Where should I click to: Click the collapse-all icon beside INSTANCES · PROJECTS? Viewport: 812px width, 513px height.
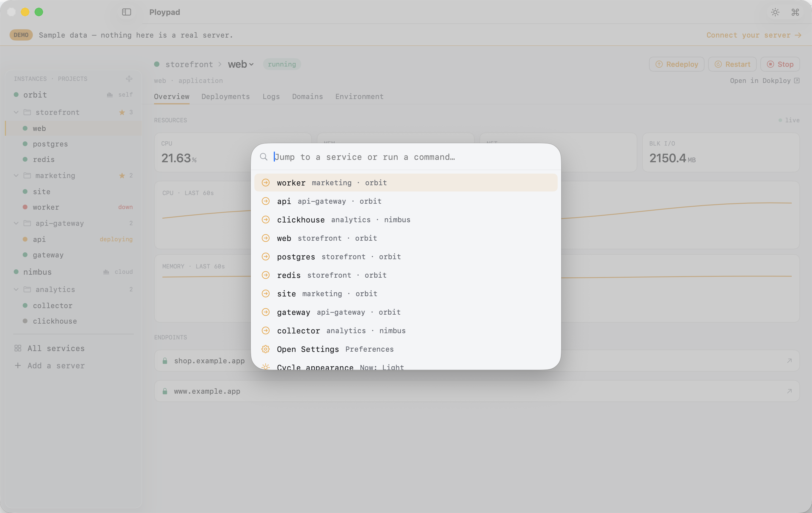click(129, 79)
